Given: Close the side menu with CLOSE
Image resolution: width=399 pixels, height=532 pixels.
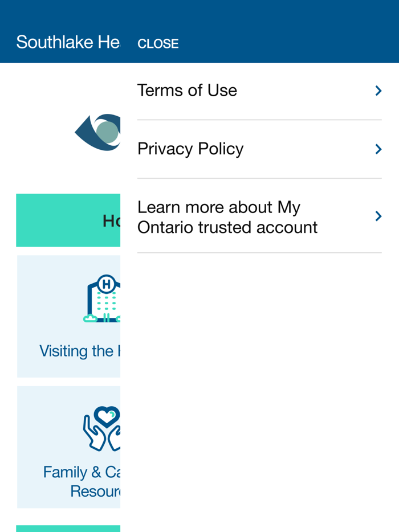Looking at the screenshot, I should point(158,43).
